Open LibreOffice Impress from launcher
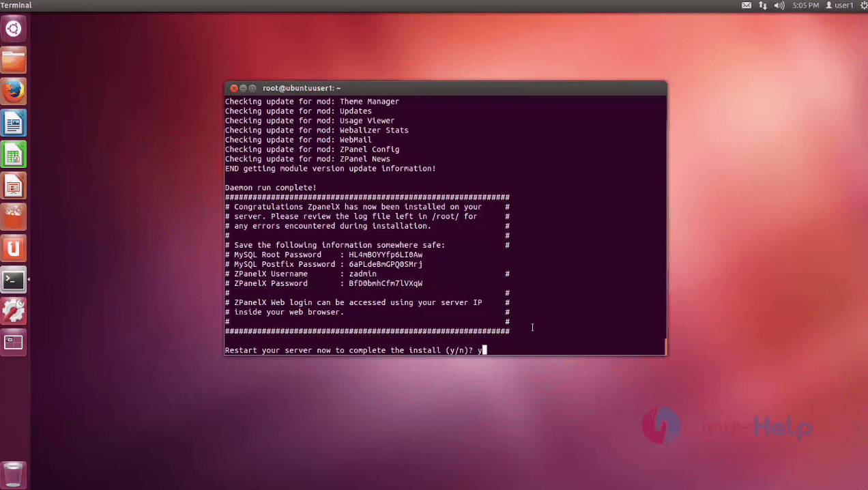The height and width of the screenshot is (490, 868). click(14, 186)
